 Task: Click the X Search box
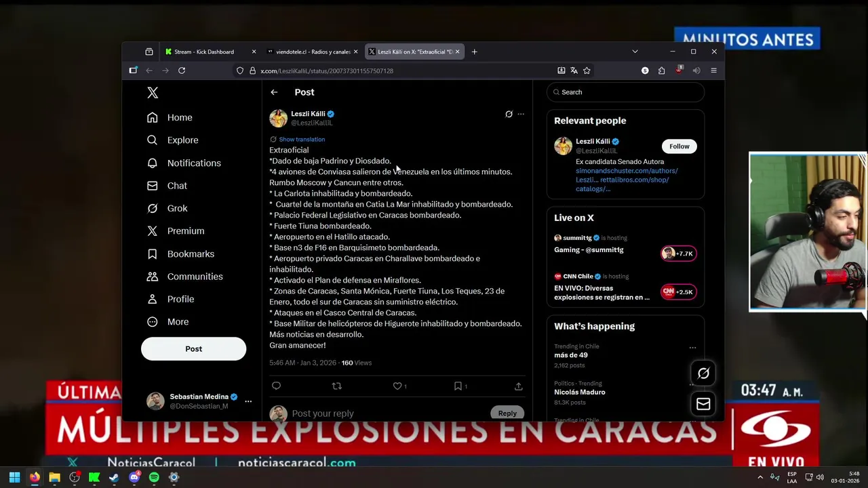(625, 92)
